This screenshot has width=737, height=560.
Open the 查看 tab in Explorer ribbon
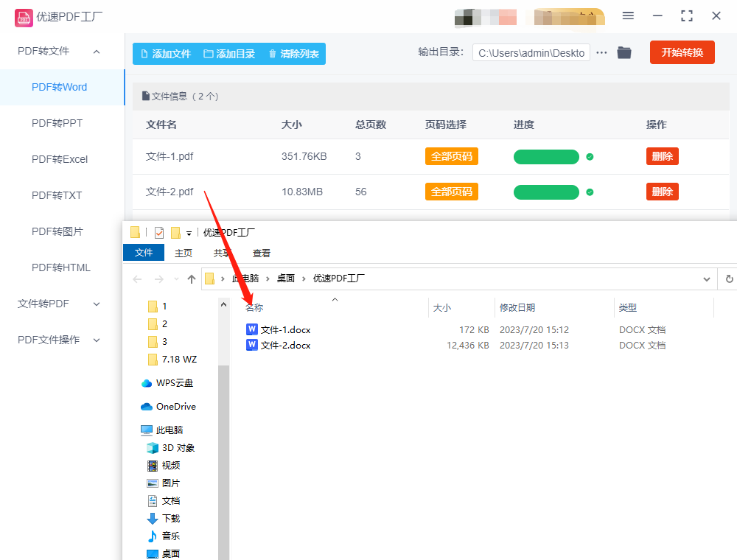262,253
